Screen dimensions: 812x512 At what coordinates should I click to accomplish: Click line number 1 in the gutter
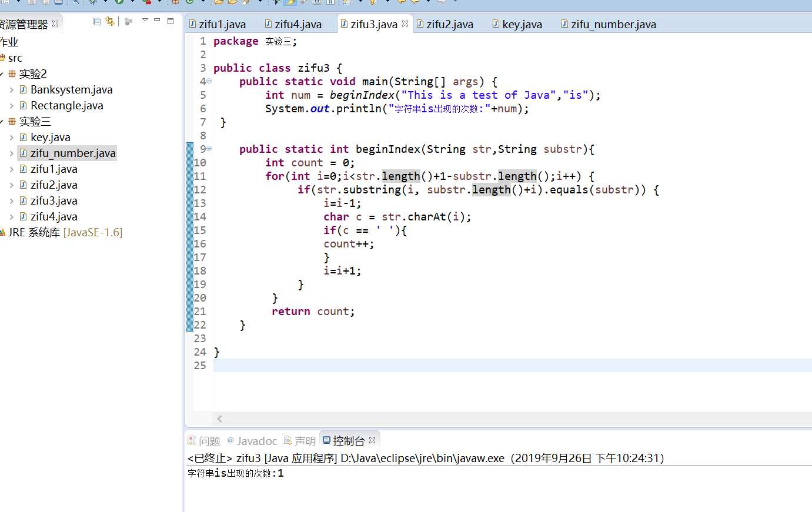(203, 41)
